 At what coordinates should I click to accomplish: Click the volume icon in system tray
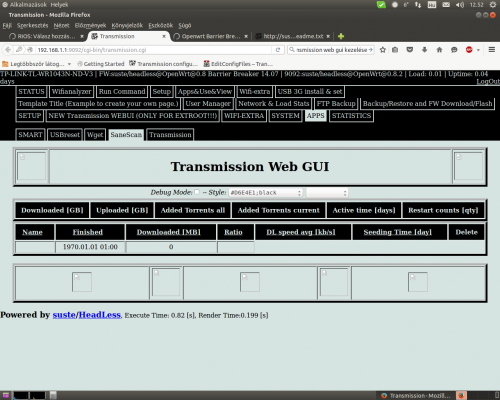(460, 5)
